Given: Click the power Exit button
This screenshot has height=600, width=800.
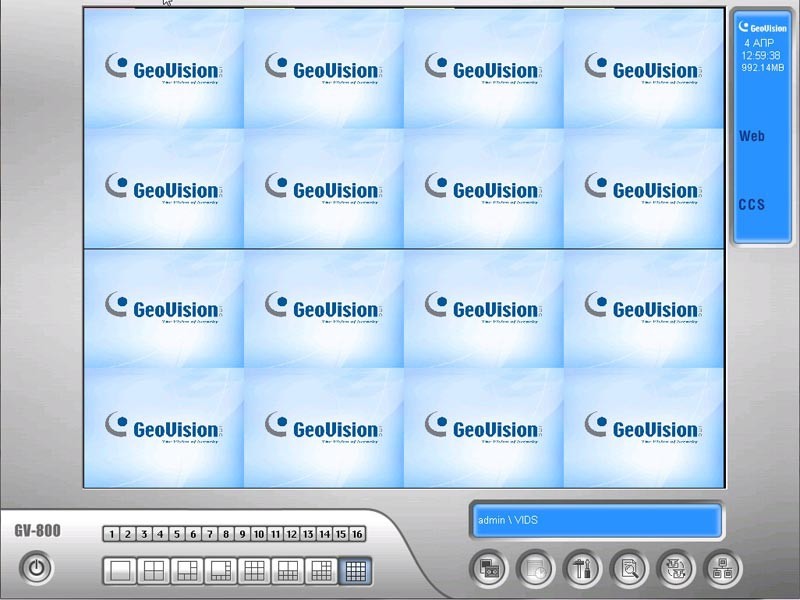Looking at the screenshot, I should point(36,568).
